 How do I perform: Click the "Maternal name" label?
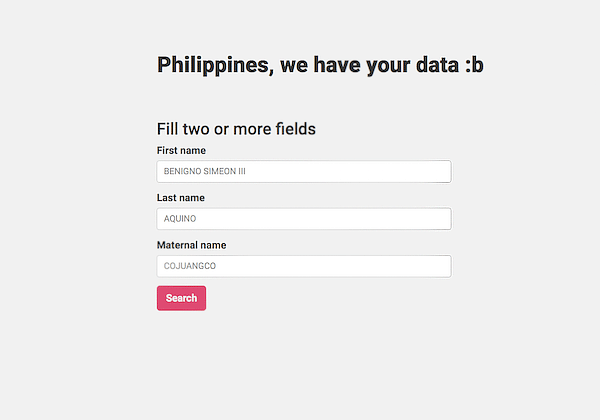point(191,245)
